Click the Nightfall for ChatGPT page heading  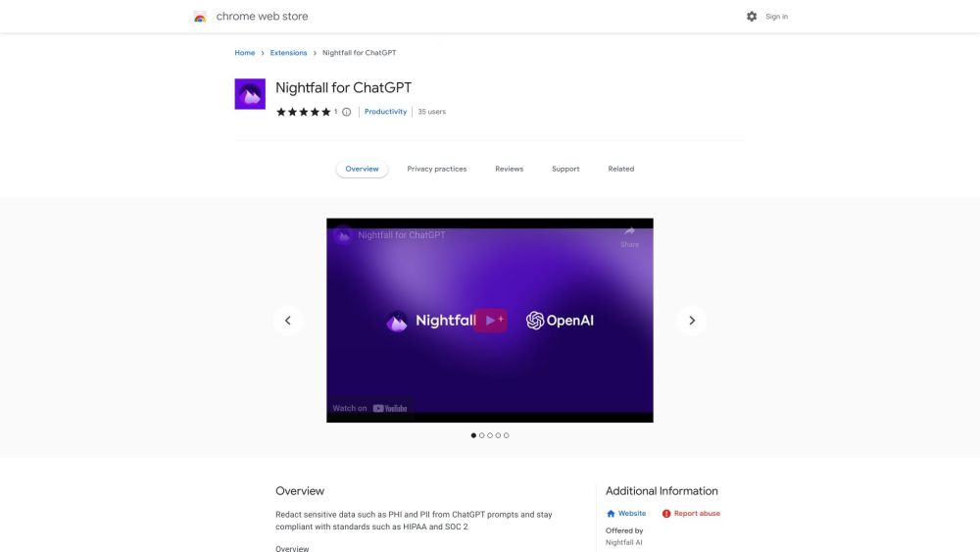[x=343, y=87]
